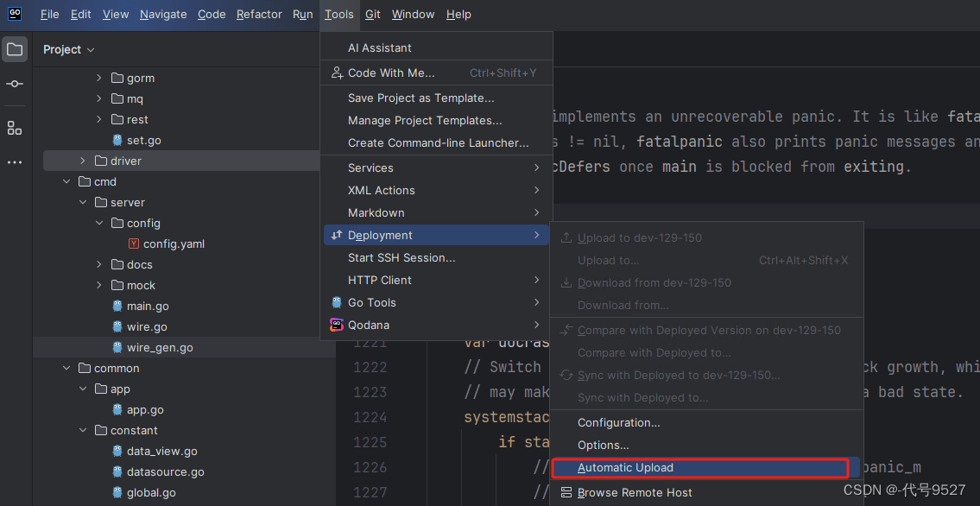Open the Edit menu

click(80, 15)
